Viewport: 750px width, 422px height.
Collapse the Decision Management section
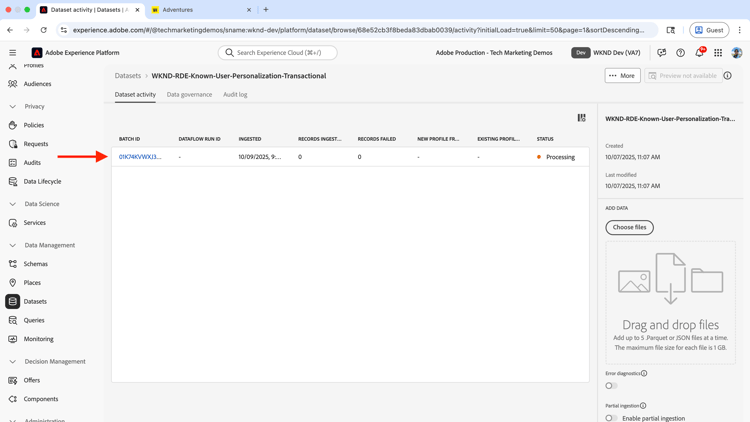(12, 361)
